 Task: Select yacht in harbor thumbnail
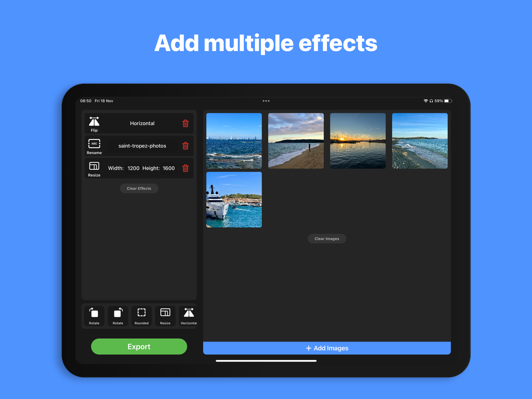point(234,199)
